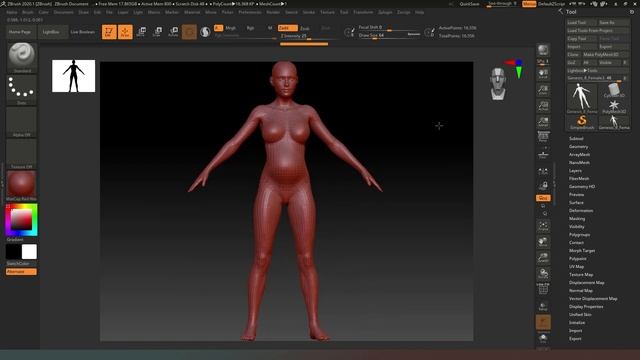Open the Brush menu
This screenshot has width=640, height=360.
[28, 12]
